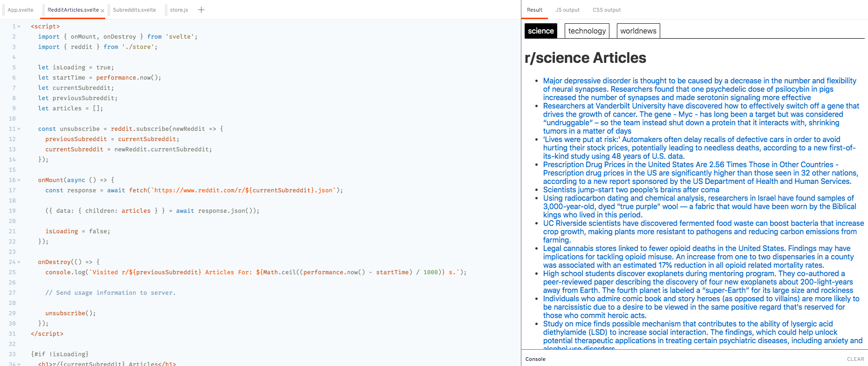Click the 'let articles = [];' code line
Viewport: 868px width, 366px height.
click(x=71, y=108)
